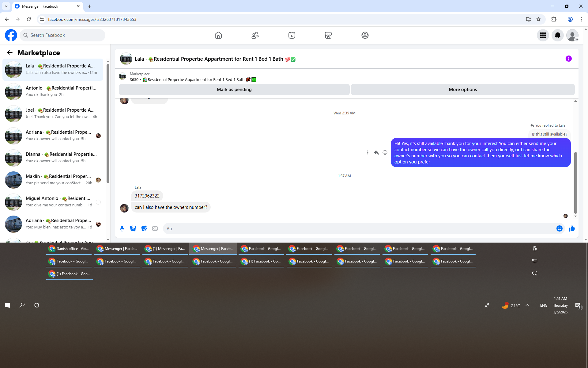Reply to the sent blue message
Image resolution: width=588 pixels, height=368 pixels.
(x=376, y=152)
